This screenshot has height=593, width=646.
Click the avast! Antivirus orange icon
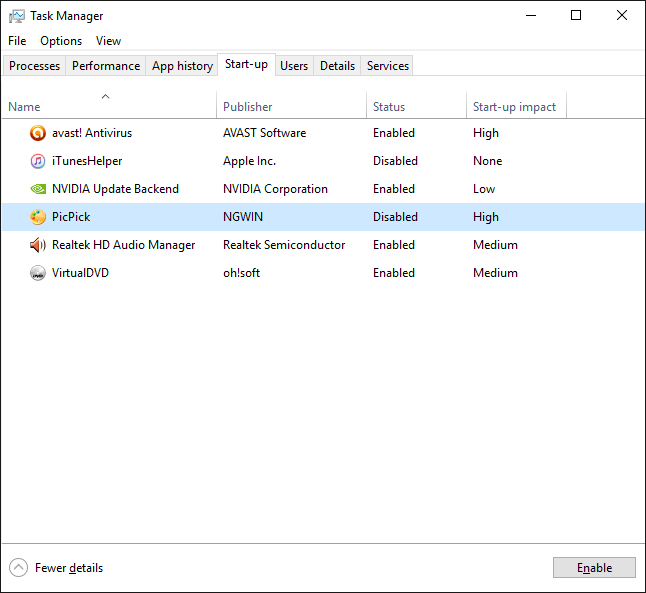coord(38,133)
